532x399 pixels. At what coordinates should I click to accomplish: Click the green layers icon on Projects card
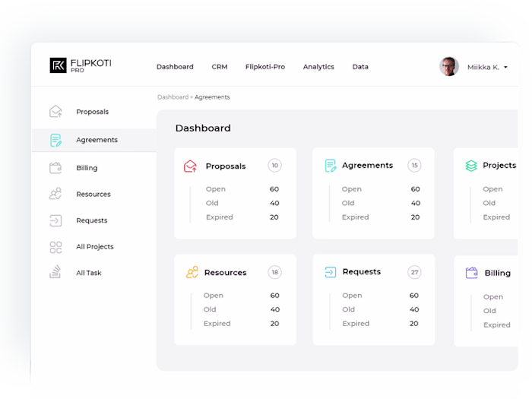click(471, 166)
